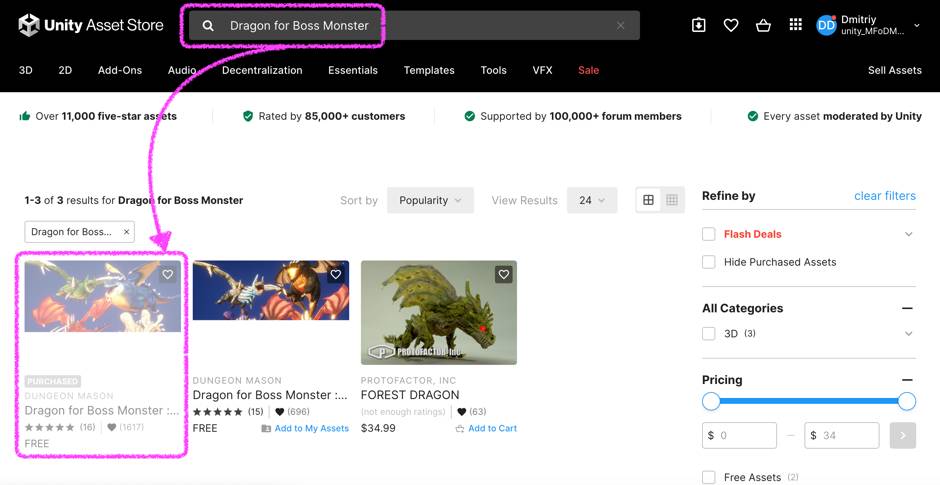Click the clear filters link
The width and height of the screenshot is (940, 485).
(x=884, y=196)
